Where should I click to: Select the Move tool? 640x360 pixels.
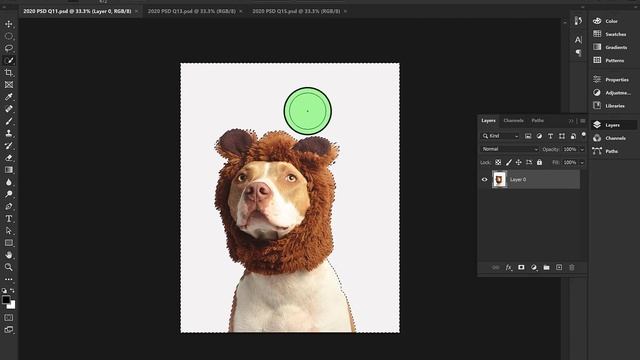[x=9, y=24]
